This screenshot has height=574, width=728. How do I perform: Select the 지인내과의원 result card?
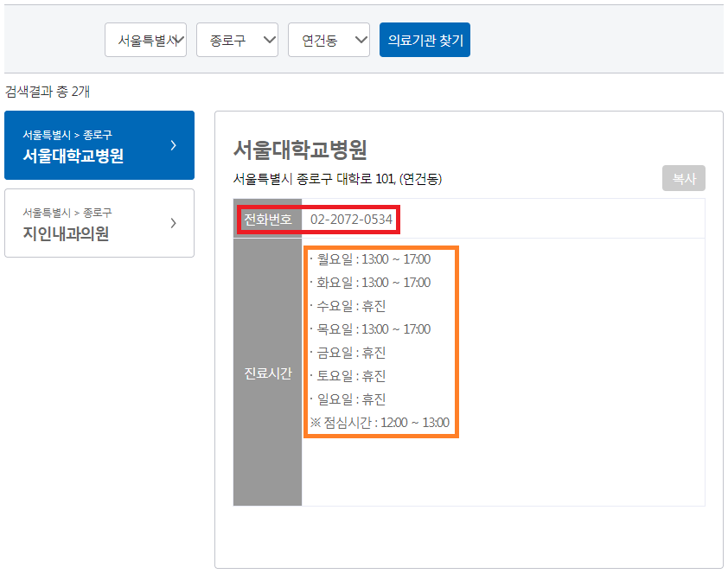coord(99,223)
